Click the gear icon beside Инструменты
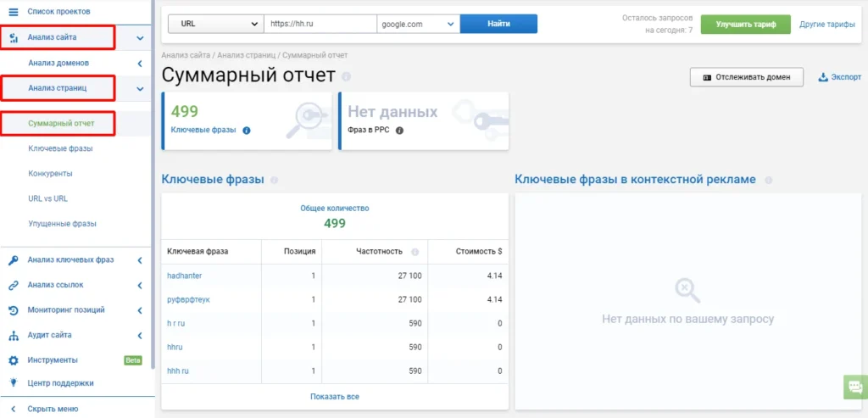 (x=14, y=360)
